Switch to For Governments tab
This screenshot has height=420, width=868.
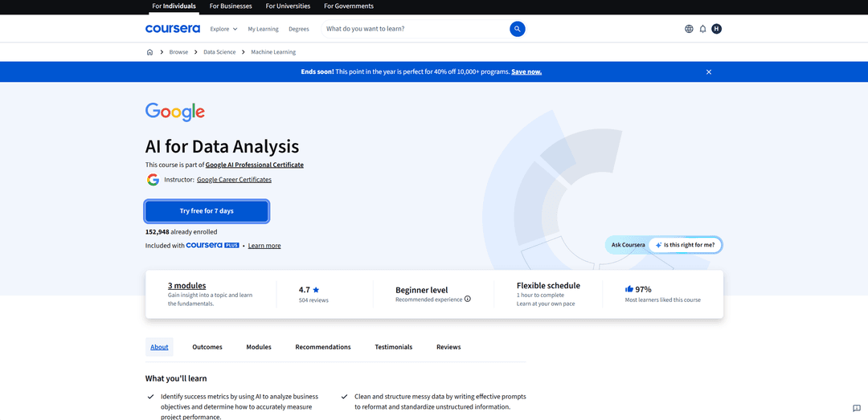(x=349, y=6)
